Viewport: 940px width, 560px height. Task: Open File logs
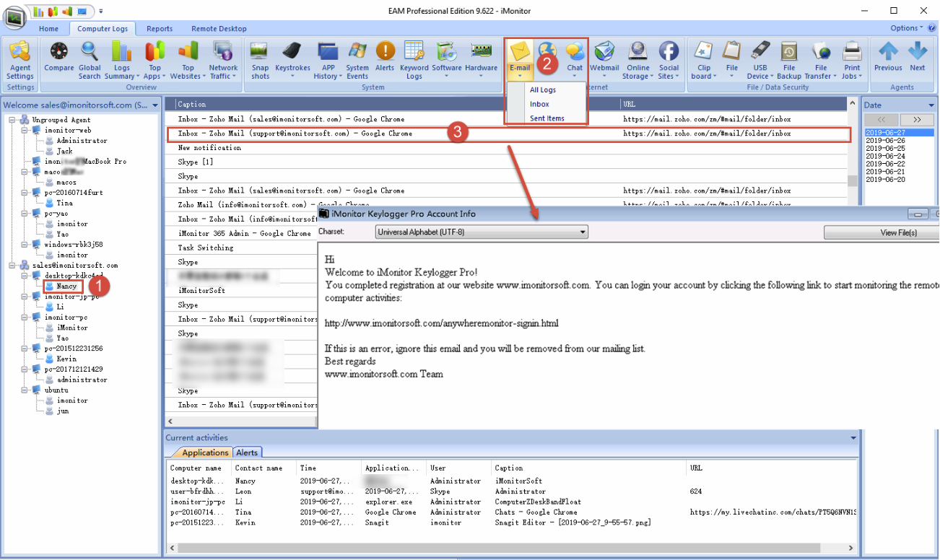click(x=732, y=61)
